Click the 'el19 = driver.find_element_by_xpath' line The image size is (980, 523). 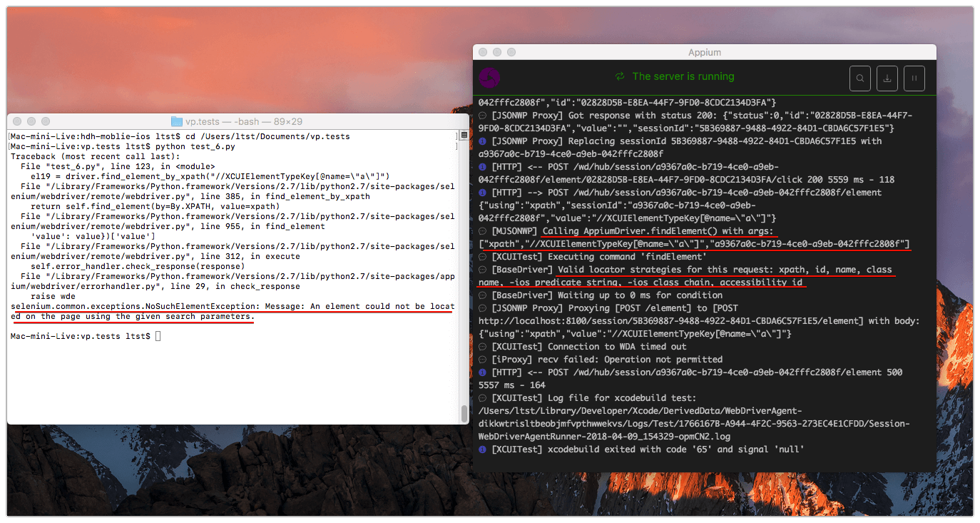click(209, 176)
